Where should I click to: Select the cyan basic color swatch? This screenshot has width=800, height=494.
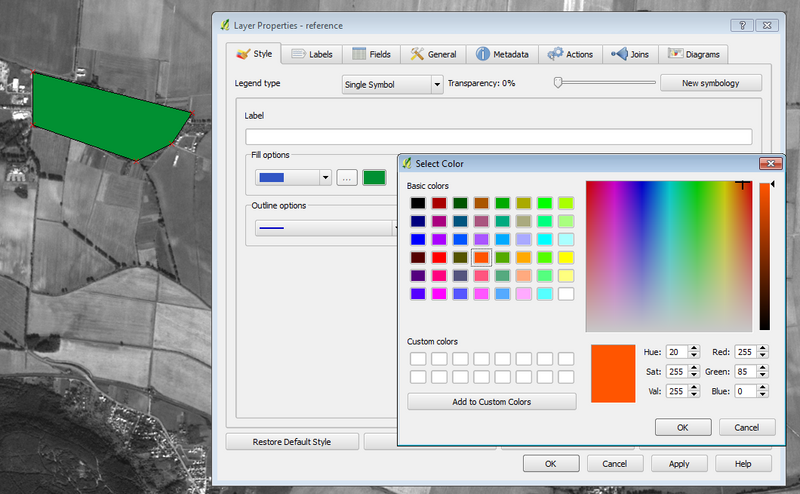(x=544, y=239)
